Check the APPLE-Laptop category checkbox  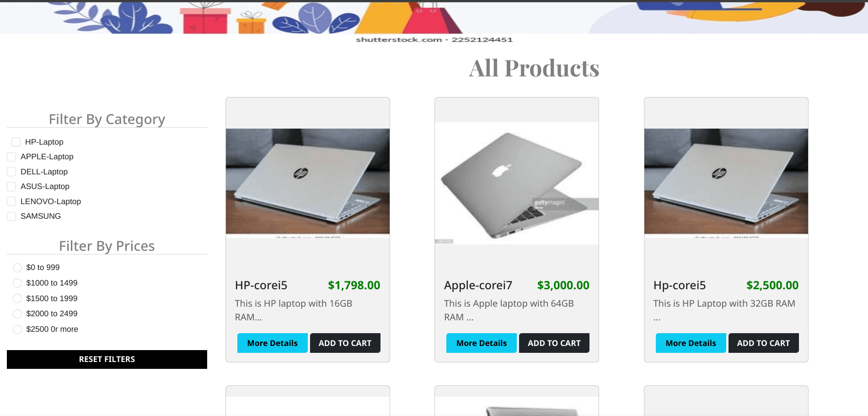[11, 157]
